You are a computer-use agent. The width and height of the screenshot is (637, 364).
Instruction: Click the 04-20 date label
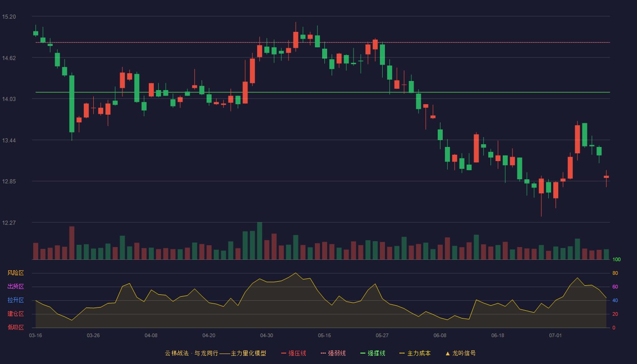(209, 335)
